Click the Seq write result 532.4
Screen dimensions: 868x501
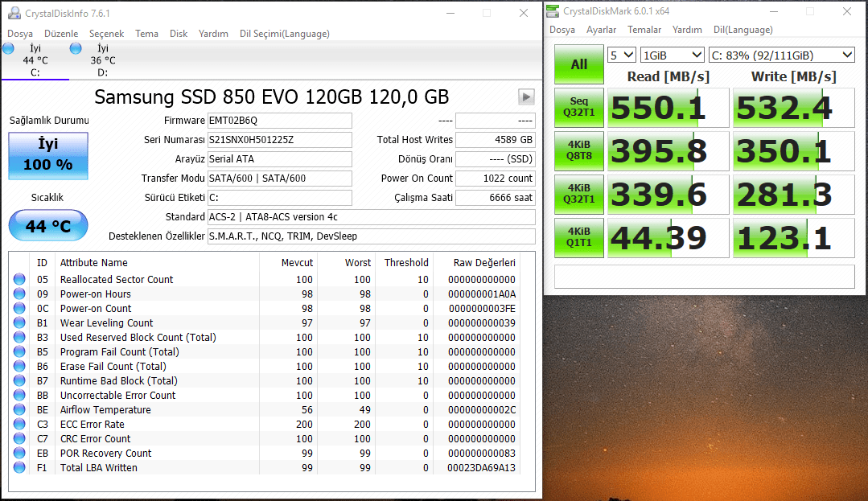[x=794, y=108]
